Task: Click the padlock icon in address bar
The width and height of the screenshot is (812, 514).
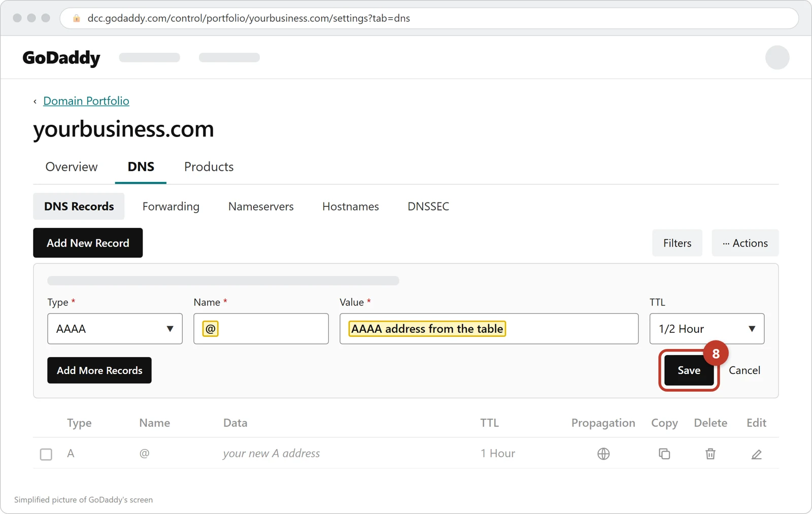Action: coord(77,18)
